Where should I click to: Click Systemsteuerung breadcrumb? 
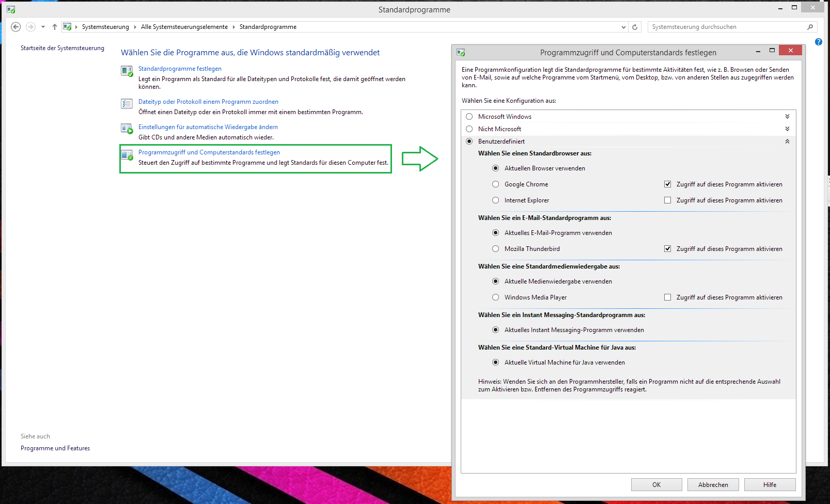point(105,27)
